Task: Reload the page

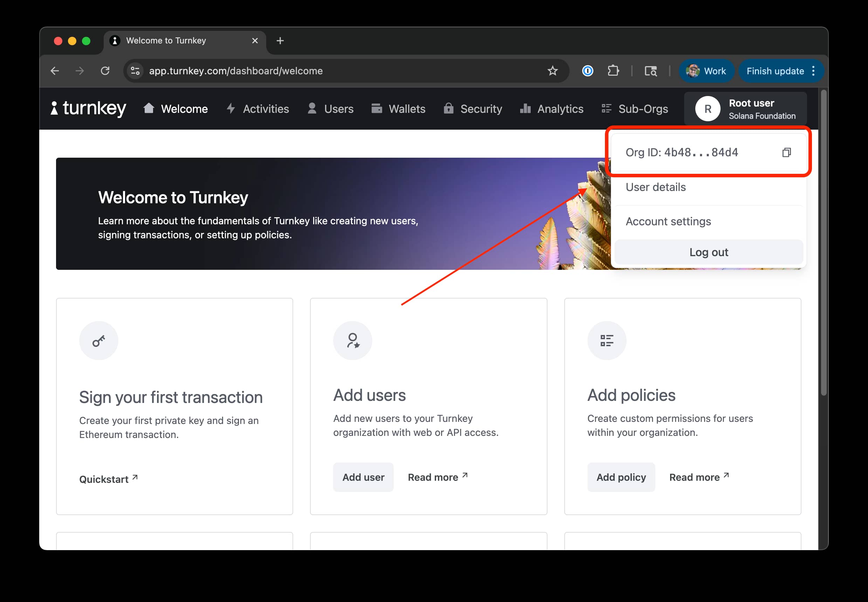Action: click(x=105, y=70)
